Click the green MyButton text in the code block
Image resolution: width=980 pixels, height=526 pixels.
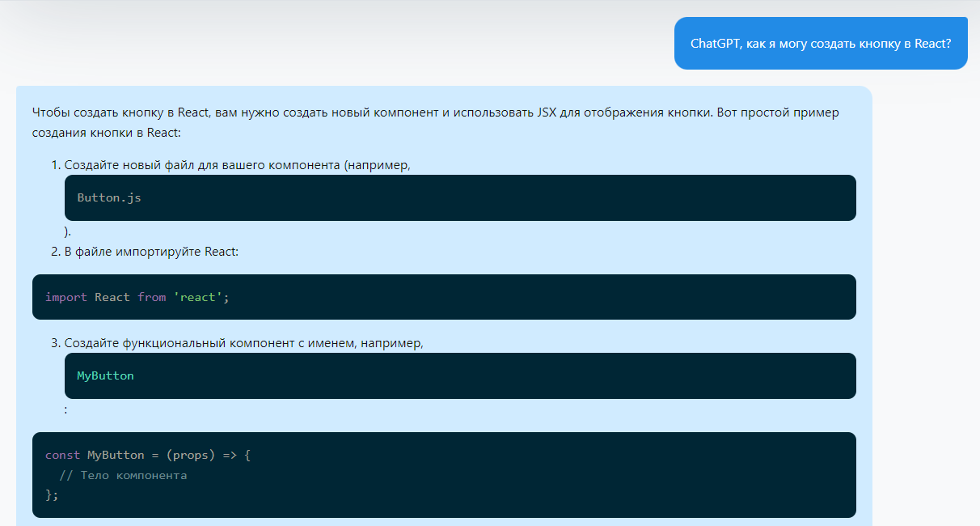point(105,375)
